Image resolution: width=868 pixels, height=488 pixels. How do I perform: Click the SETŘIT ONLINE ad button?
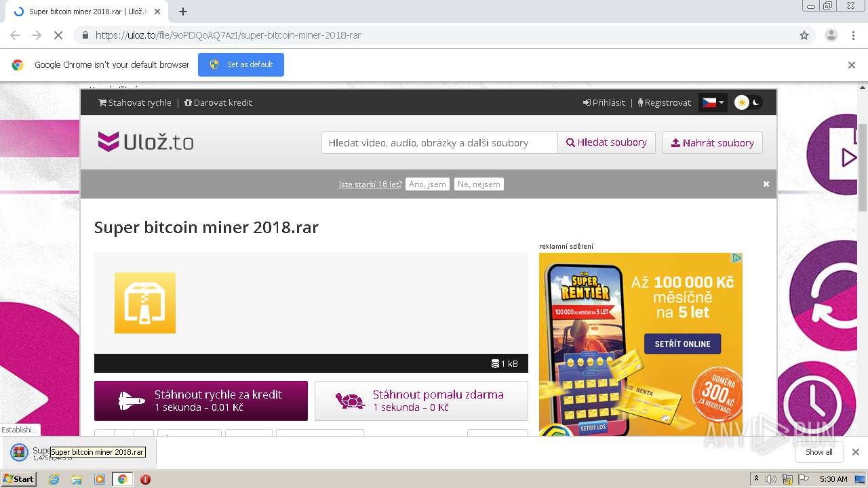point(682,344)
